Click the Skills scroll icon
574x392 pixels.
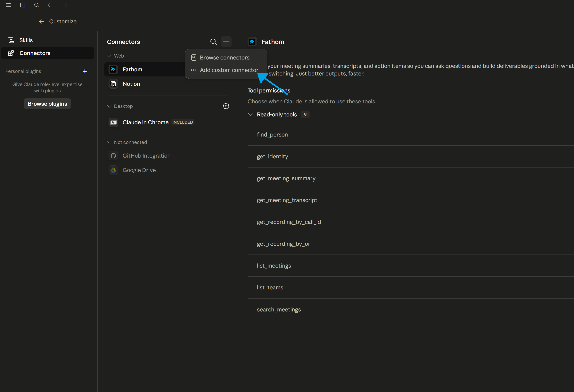pyautogui.click(x=11, y=40)
